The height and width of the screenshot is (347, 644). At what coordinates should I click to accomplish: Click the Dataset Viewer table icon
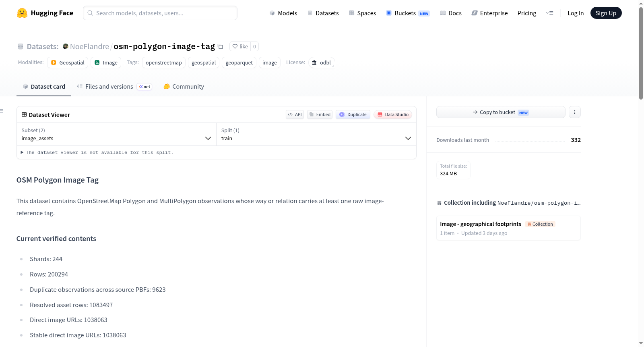pos(24,114)
